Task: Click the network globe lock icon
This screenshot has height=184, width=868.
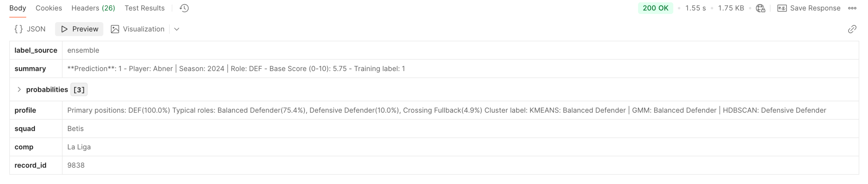Action: tap(761, 8)
